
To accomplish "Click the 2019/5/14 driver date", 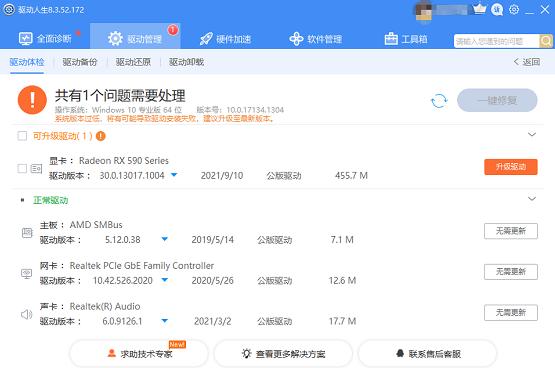I will point(213,240).
